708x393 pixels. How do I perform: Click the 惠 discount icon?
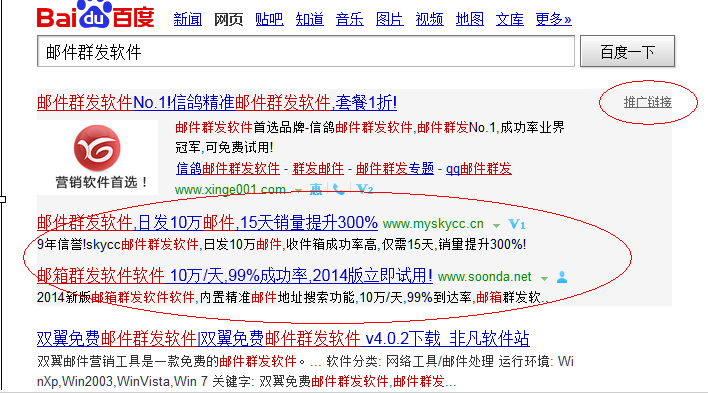tap(316, 189)
